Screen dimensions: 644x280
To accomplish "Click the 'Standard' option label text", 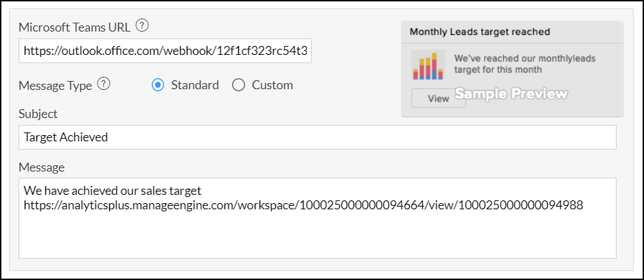I will point(195,85).
